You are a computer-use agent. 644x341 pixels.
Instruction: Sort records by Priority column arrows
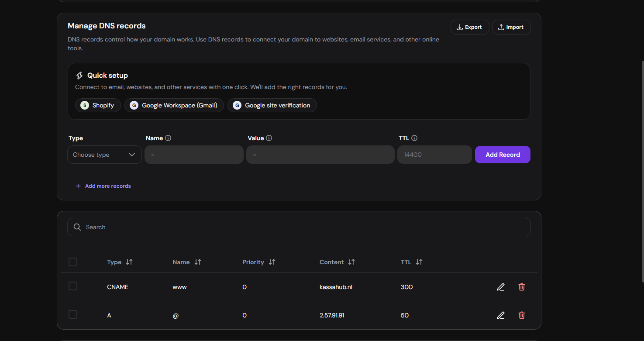pos(272,262)
